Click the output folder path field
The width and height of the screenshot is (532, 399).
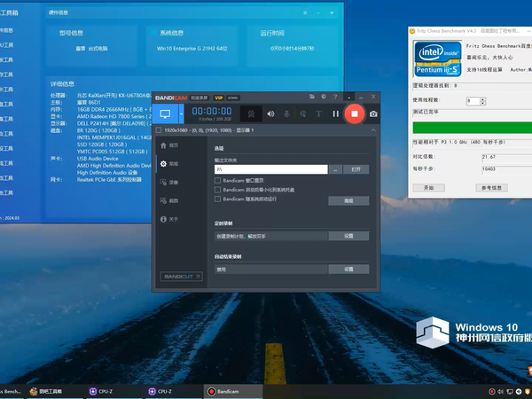coord(271,169)
